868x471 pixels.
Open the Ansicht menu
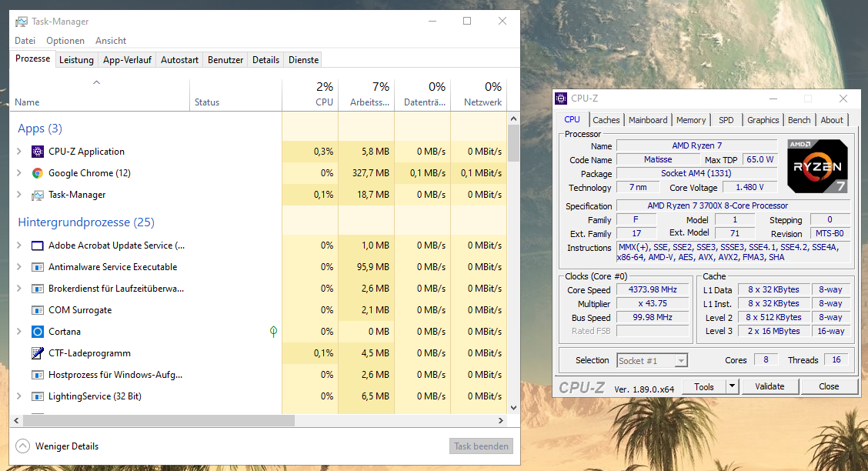tap(111, 41)
